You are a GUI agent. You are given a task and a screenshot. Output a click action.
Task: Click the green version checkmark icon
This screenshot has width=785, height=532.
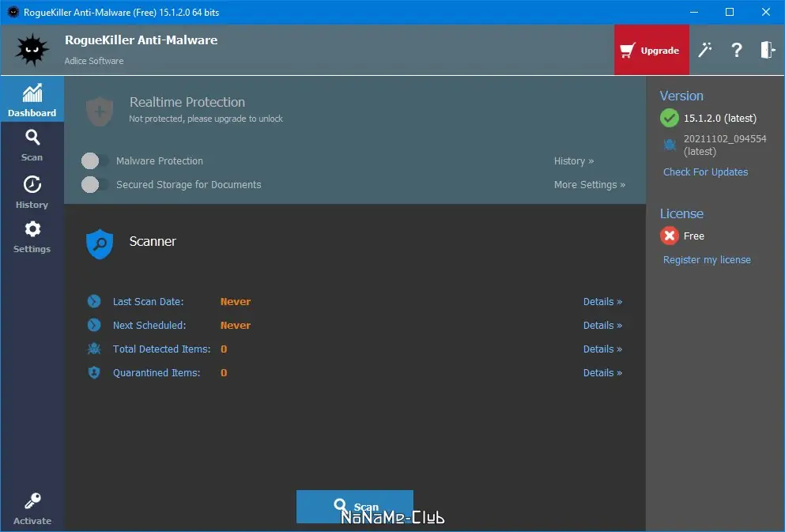coord(670,118)
